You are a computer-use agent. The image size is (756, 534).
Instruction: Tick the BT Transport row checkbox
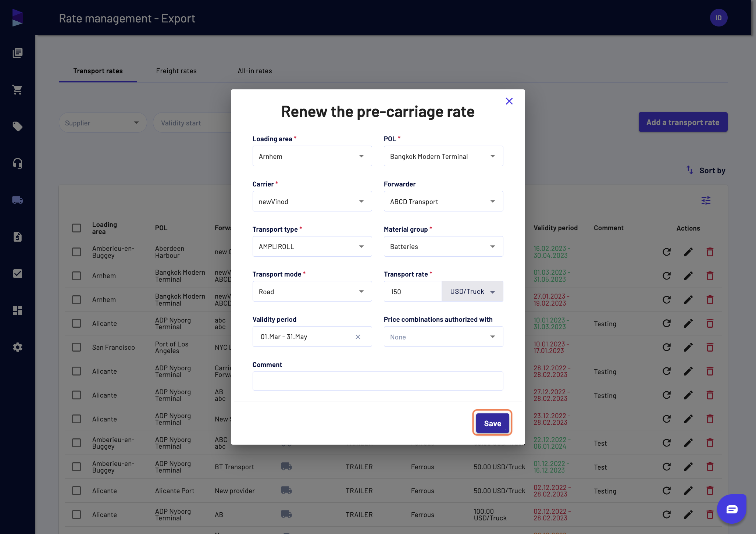click(76, 467)
